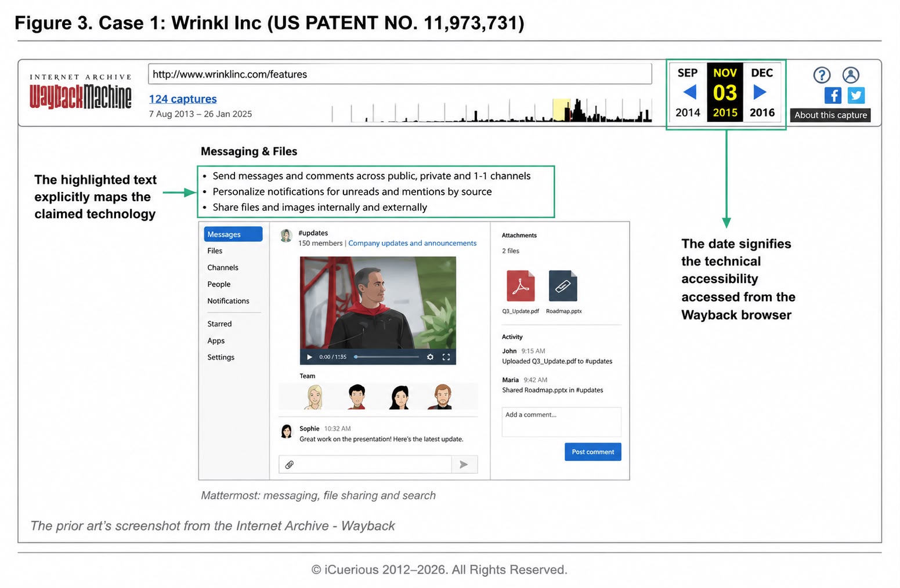Open People in the sidebar
The height and width of the screenshot is (588, 900).
click(x=219, y=285)
